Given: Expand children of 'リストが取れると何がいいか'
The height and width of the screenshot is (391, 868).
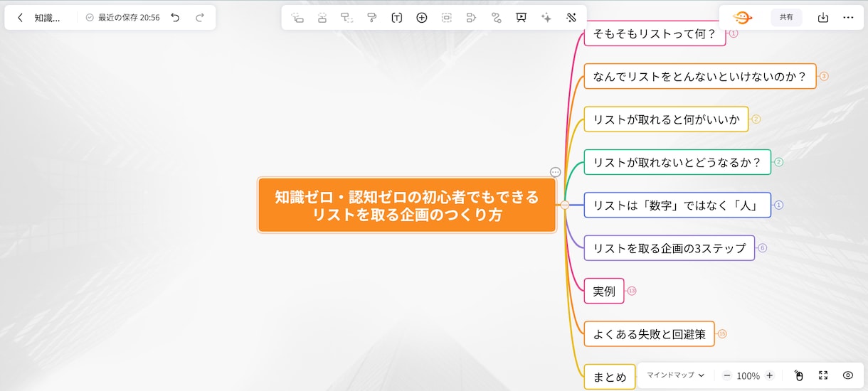Looking at the screenshot, I should pos(756,119).
